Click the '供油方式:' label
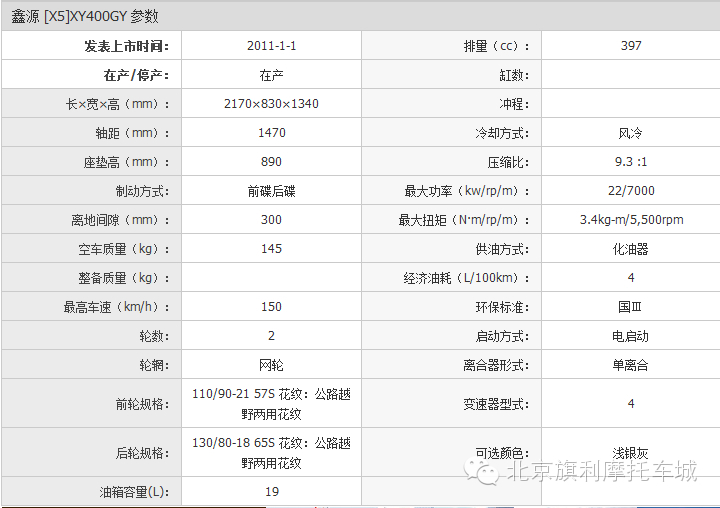Screen dimensions: 720x508 [x=502, y=248]
